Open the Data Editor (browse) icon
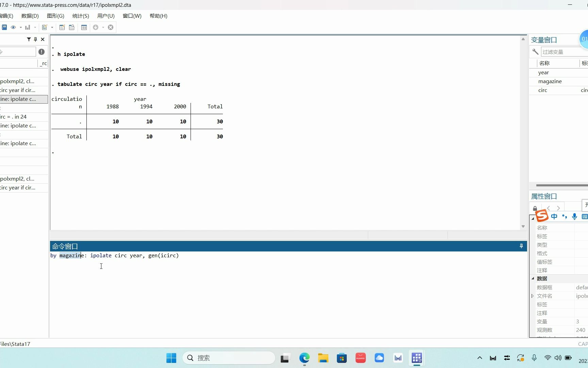The image size is (588, 368). tap(72, 27)
